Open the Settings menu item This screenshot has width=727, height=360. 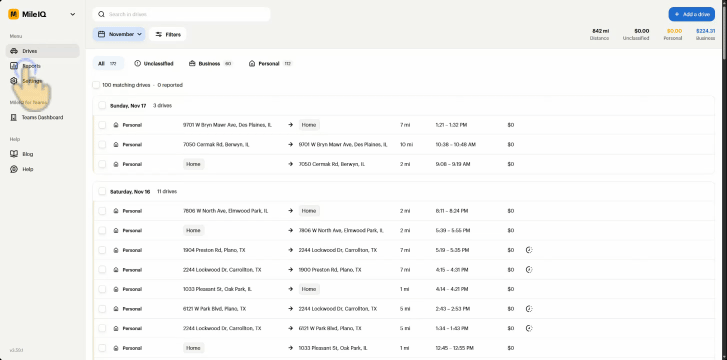pos(43,81)
